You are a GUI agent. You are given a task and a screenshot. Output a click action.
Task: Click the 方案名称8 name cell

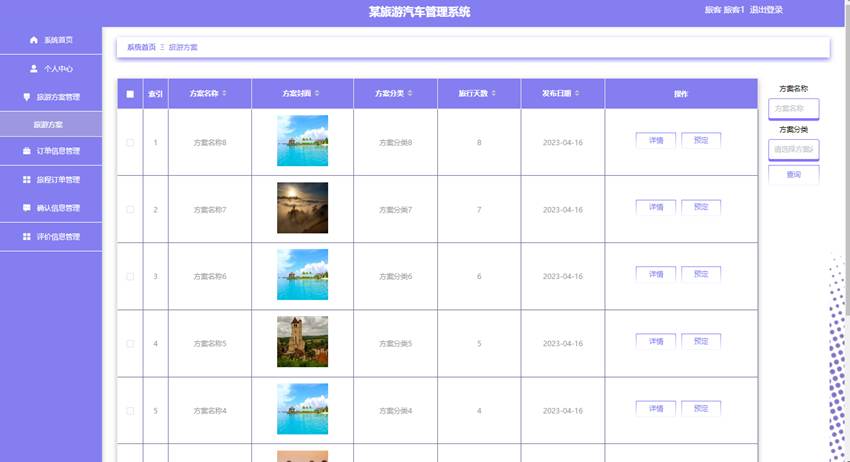click(x=210, y=143)
